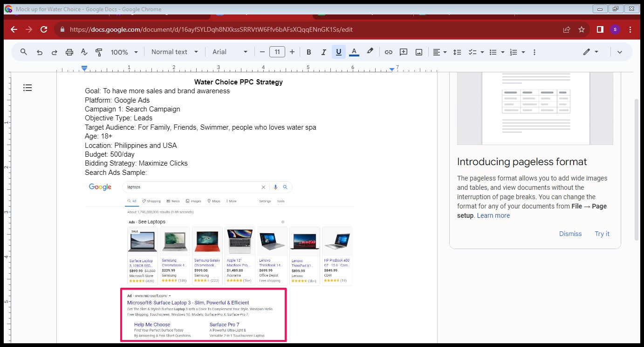Print the document with the printer icon
Image resolution: width=644 pixels, height=347 pixels.
coord(69,52)
